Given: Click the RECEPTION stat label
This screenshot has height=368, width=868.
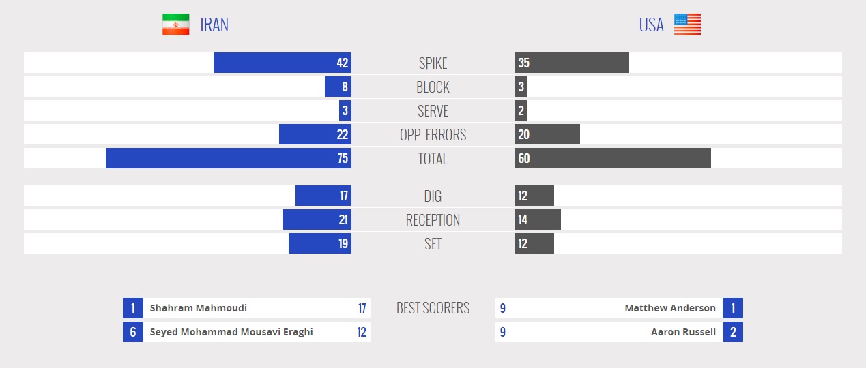Looking at the screenshot, I should click(433, 220).
